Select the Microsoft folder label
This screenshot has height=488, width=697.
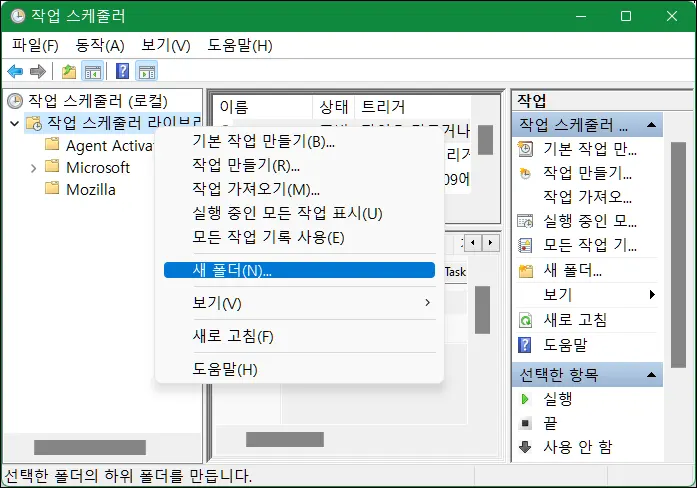98,168
